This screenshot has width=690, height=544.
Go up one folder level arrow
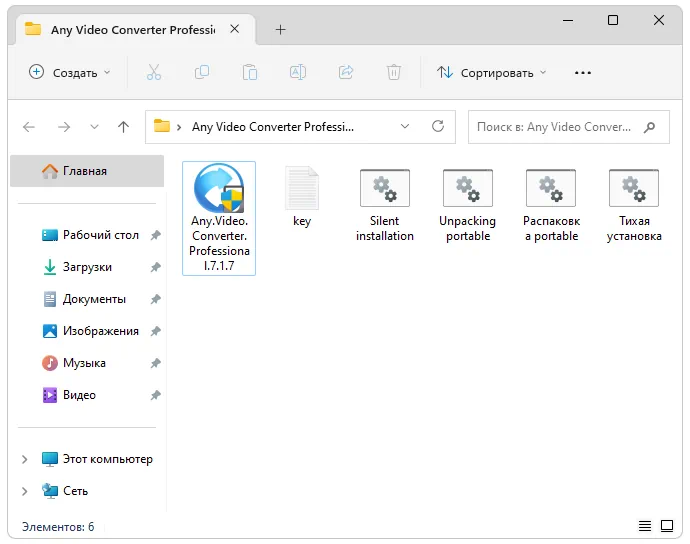[x=124, y=127]
